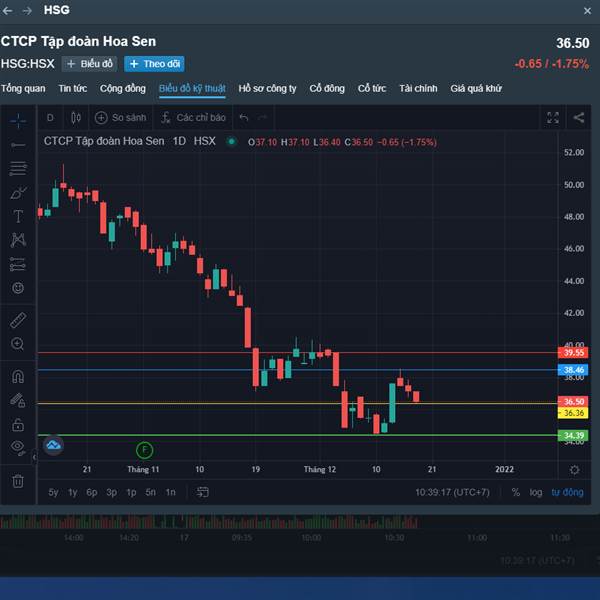This screenshot has height=600, width=600.
Task: Open Các chỉ báo indicators menu
Action: point(193,118)
